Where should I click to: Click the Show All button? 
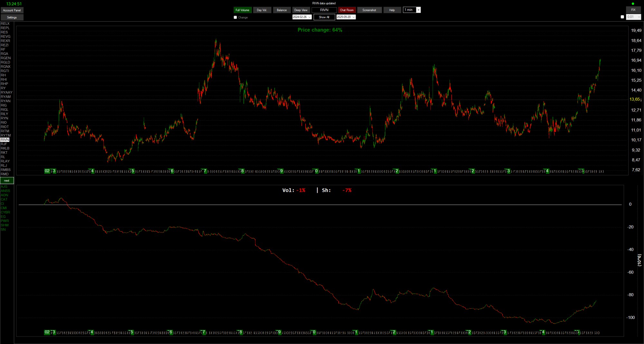click(x=324, y=17)
